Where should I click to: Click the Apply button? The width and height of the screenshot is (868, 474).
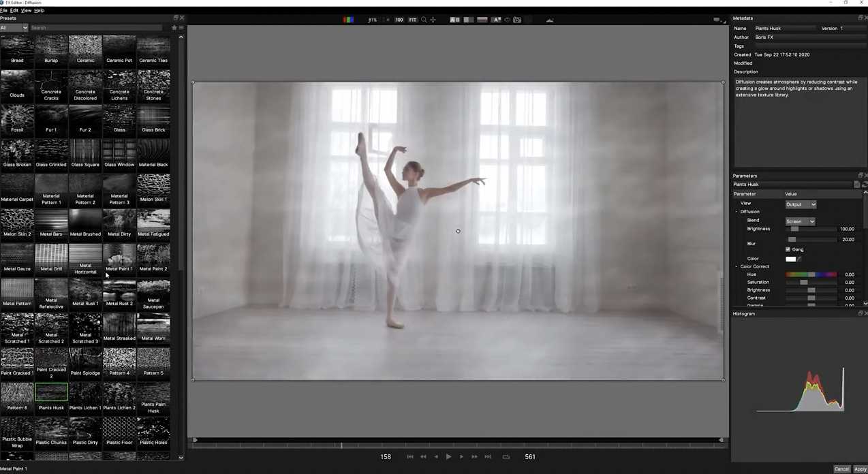858,469
